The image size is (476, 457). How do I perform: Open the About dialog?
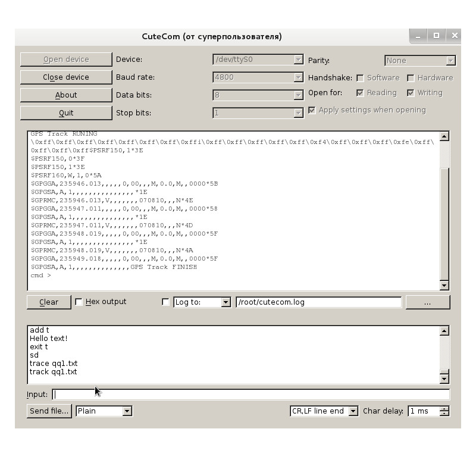[66, 95]
